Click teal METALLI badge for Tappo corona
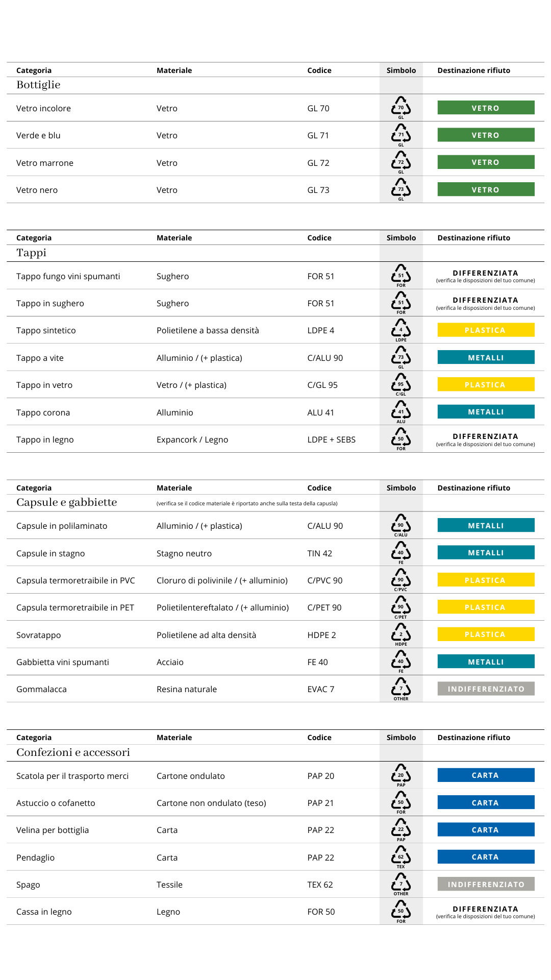The width and height of the screenshot is (551, 980). 486,412
